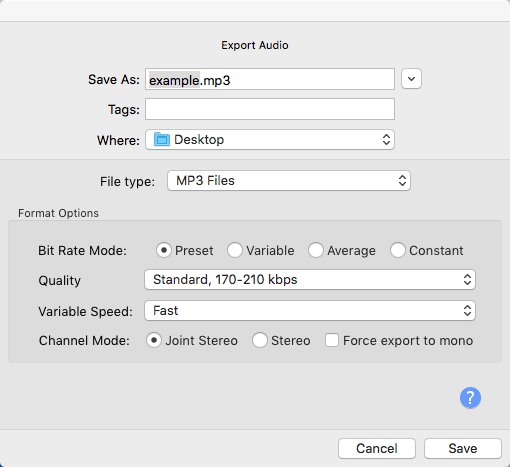Choose Constant bit rate mode
Image resolution: width=510 pixels, height=467 pixels.
398,250
